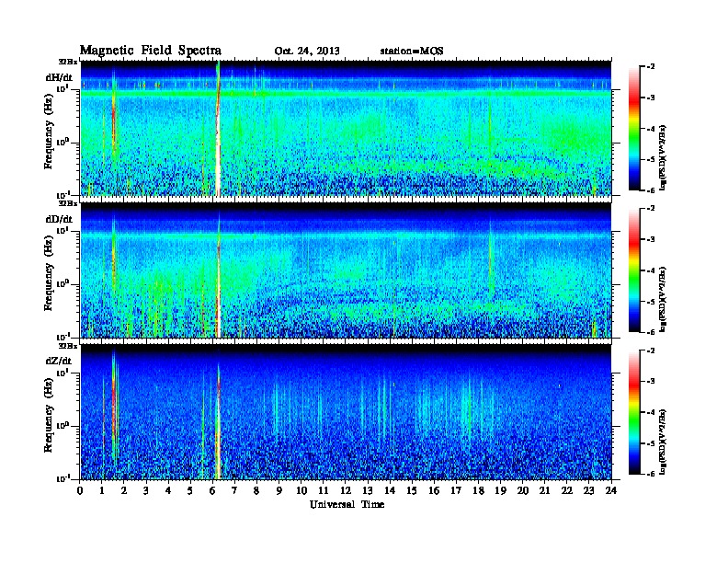Image resolution: width=728 pixels, height=563 pixels.
Task: Click the hour 13 tick label on the time axis
Action: (x=369, y=491)
